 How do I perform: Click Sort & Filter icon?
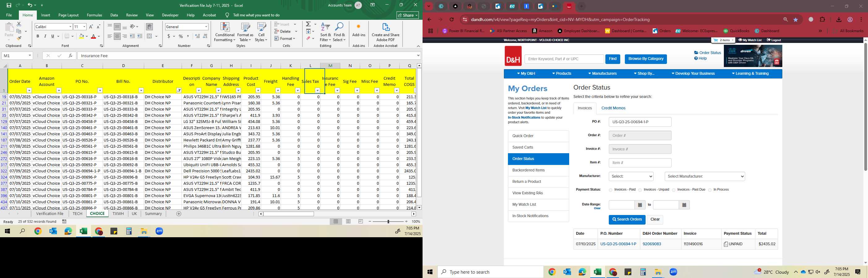point(325,32)
